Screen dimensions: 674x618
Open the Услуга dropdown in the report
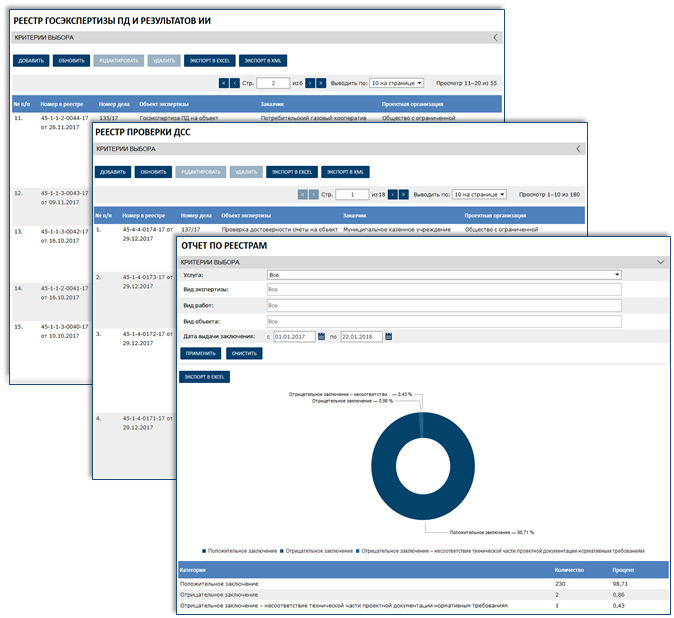444,274
